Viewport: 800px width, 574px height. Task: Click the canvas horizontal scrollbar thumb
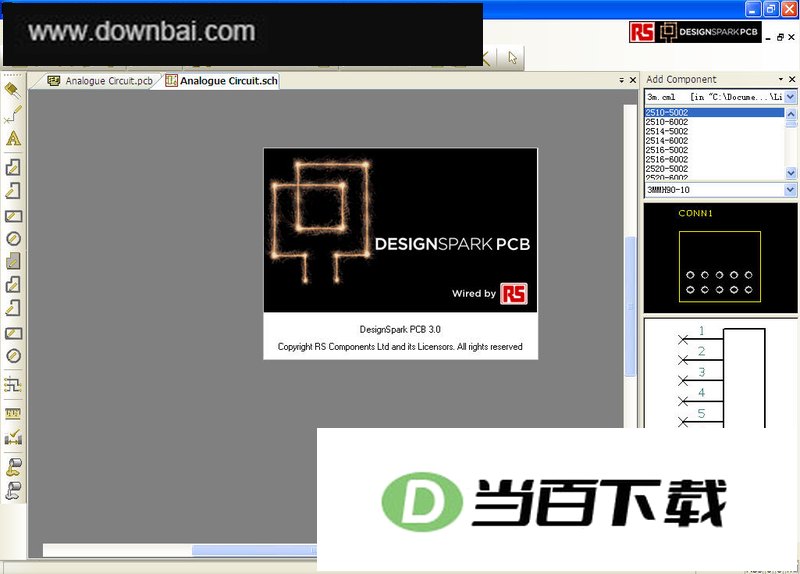pyautogui.click(x=254, y=550)
